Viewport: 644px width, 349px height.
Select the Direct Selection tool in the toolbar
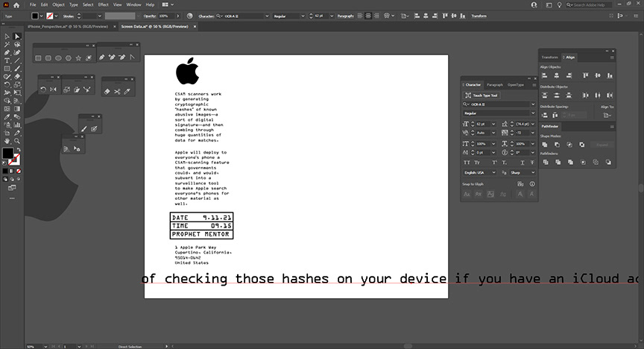pos(17,37)
